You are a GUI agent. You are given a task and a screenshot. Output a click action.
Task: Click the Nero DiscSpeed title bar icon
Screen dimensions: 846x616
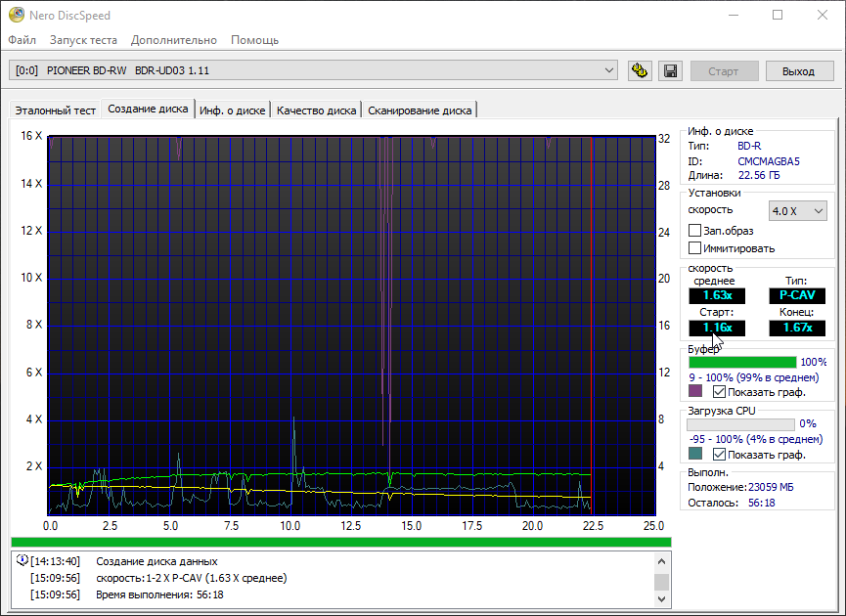click(17, 16)
